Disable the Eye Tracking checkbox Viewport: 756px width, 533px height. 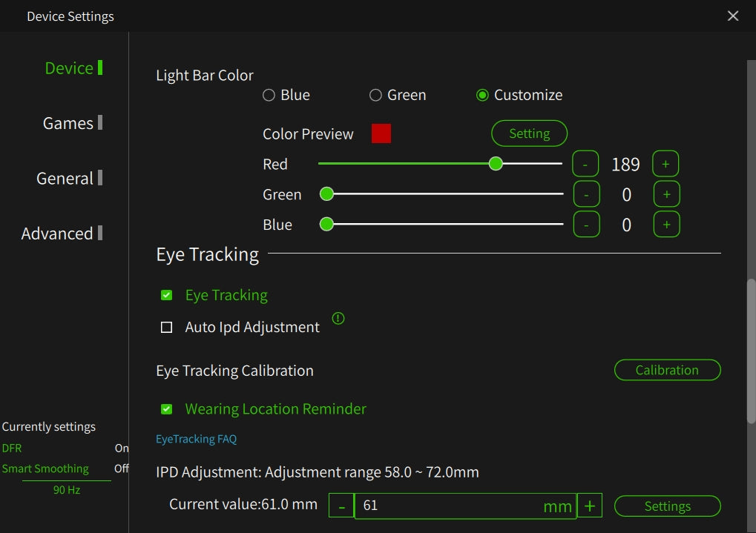pyautogui.click(x=167, y=295)
